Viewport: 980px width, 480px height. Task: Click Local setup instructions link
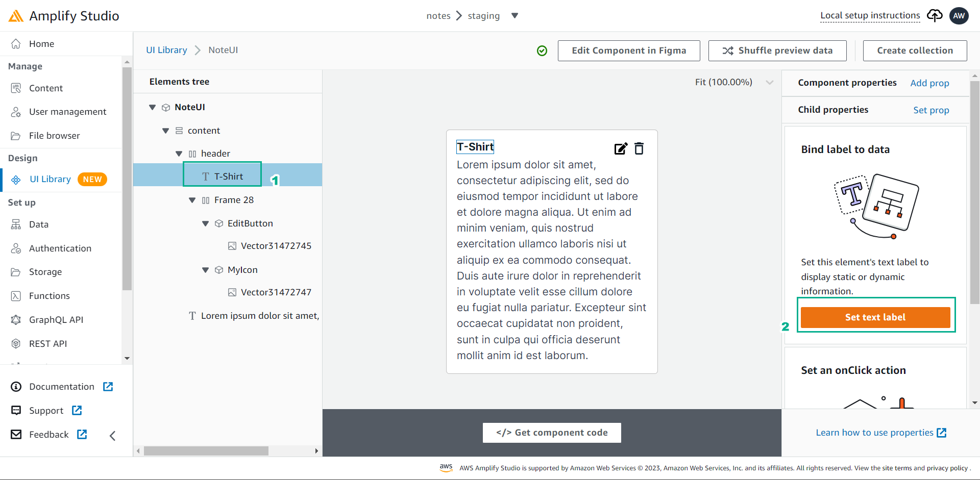(x=870, y=15)
